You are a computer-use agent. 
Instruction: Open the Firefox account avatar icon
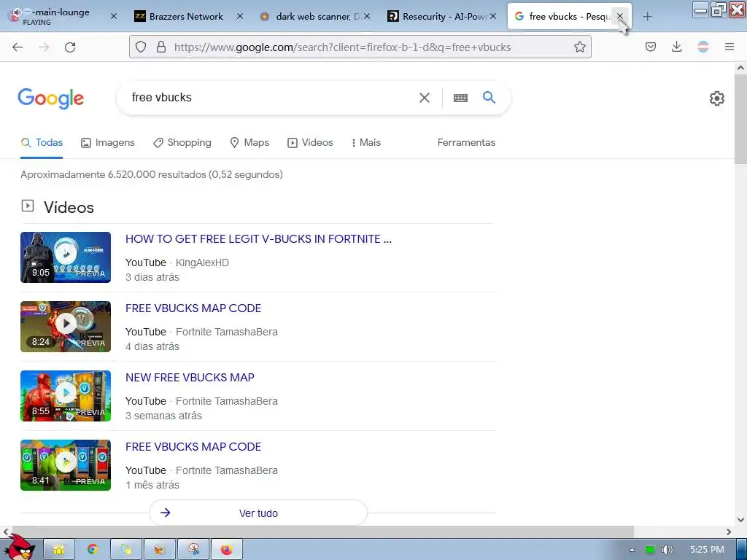coord(703,47)
